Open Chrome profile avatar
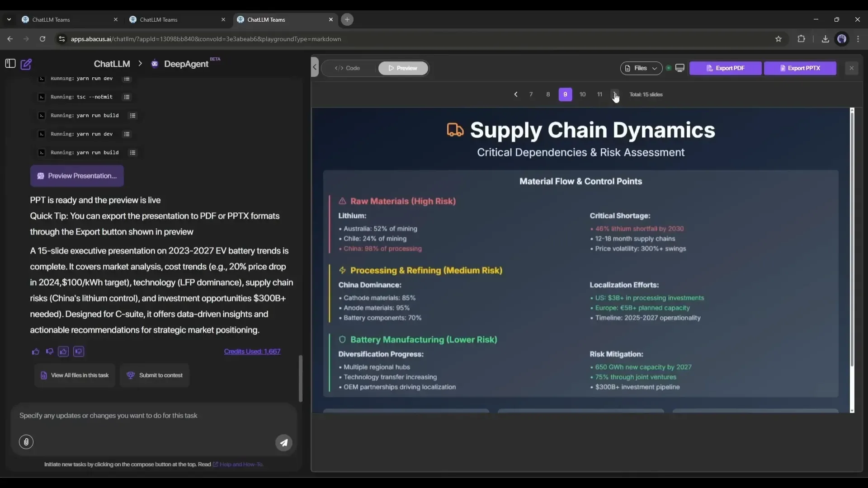Viewport: 868px width, 488px height. coord(842,39)
